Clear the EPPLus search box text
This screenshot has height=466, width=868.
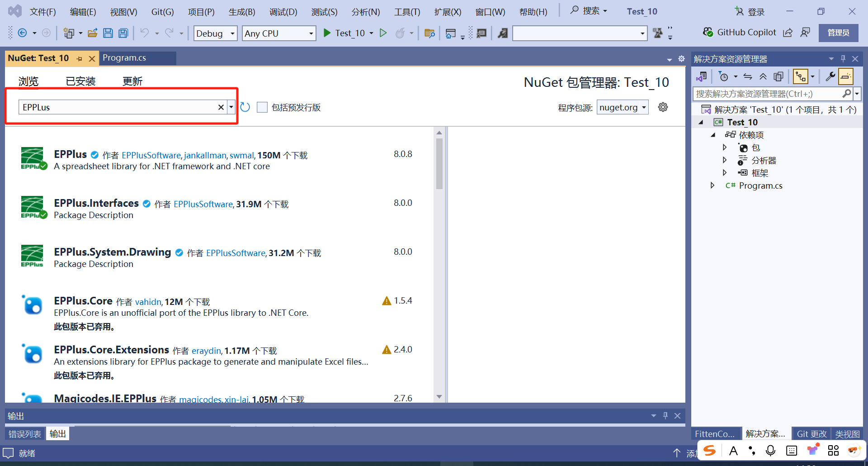coord(221,107)
